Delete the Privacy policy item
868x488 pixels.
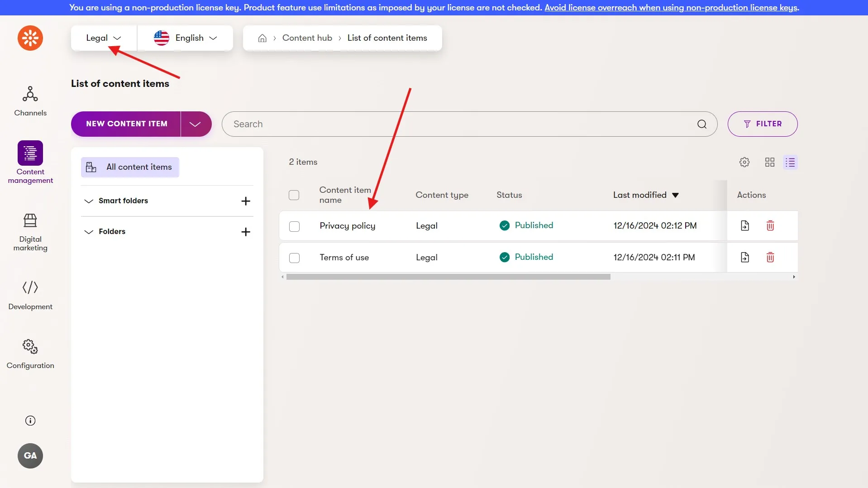pyautogui.click(x=770, y=225)
